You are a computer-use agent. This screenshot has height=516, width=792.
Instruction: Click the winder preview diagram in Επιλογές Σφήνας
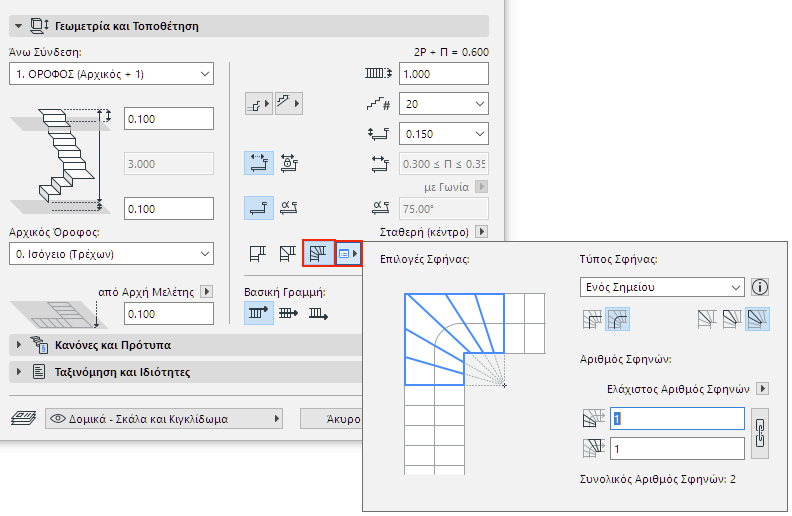tap(474, 384)
